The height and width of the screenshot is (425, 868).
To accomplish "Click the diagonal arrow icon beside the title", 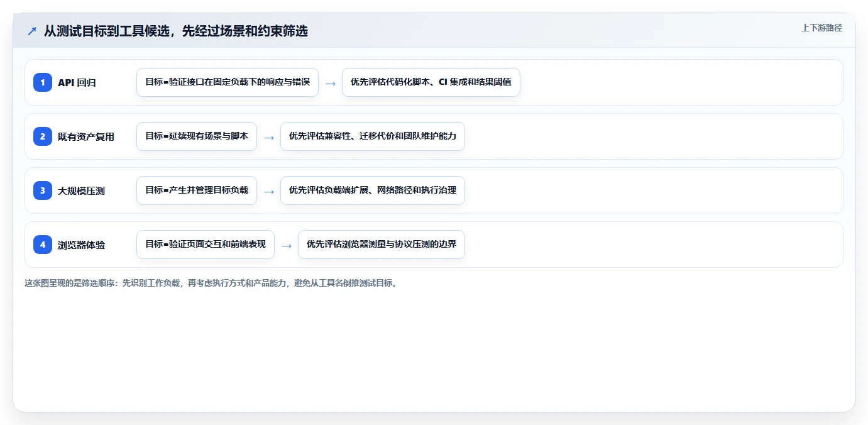I will tap(32, 31).
